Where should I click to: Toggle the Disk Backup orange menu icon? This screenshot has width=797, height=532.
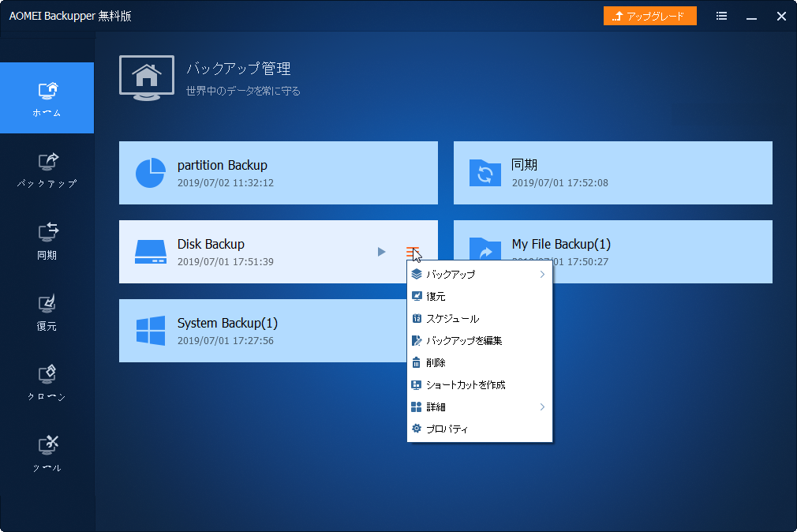pyautogui.click(x=412, y=252)
